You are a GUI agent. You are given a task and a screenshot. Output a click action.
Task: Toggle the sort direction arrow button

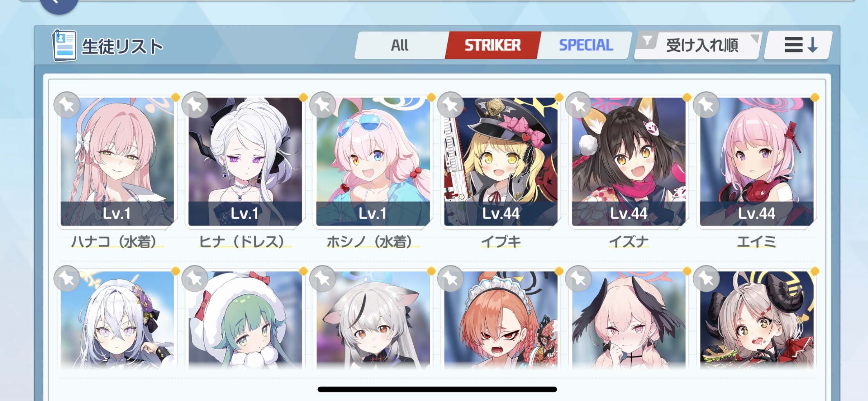point(798,45)
